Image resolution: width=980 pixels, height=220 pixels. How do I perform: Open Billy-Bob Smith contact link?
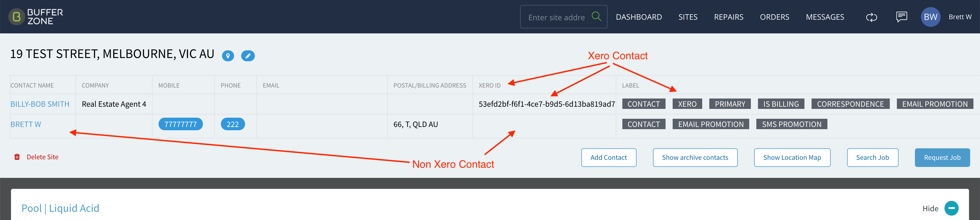click(x=40, y=104)
